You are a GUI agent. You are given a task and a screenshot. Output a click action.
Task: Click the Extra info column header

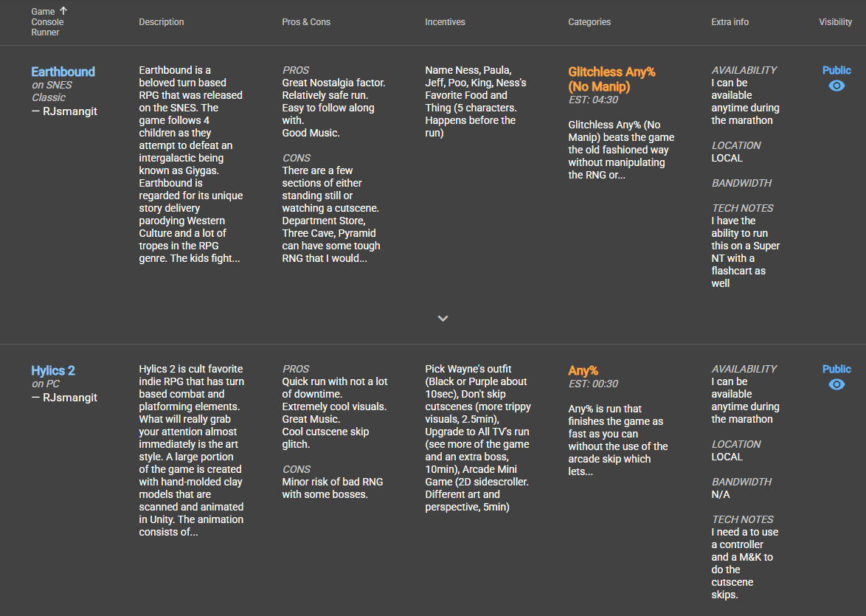[730, 22]
